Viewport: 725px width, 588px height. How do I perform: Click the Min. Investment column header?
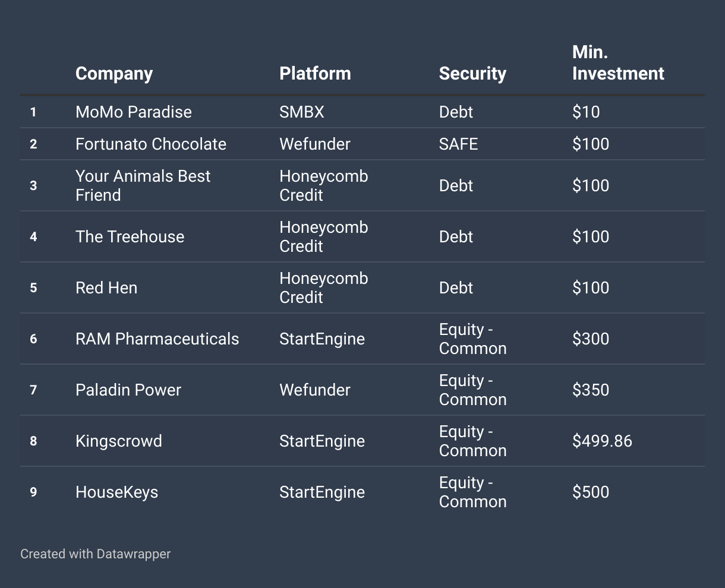click(618, 63)
